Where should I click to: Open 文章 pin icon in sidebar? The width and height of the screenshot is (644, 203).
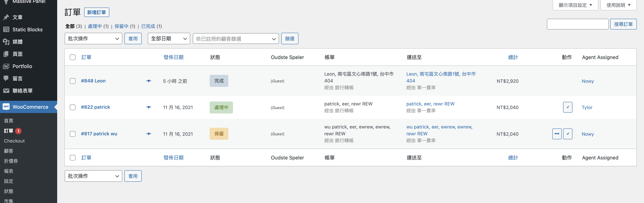tap(6, 17)
